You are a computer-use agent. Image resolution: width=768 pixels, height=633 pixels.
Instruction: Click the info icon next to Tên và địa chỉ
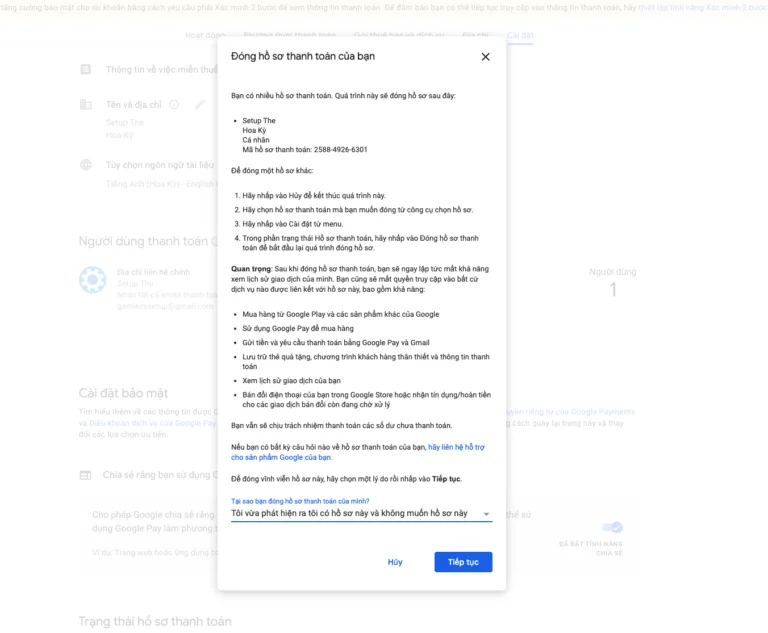(x=174, y=104)
